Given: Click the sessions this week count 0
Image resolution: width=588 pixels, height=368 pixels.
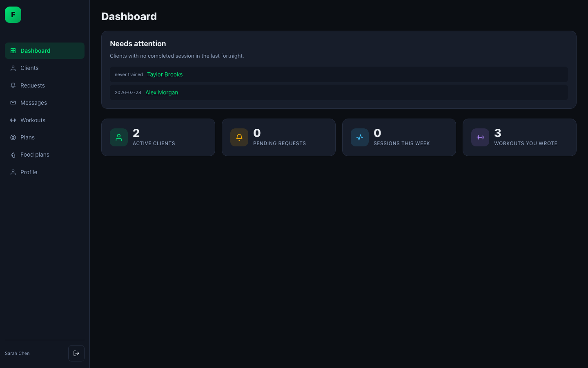Looking at the screenshot, I should pyautogui.click(x=377, y=133).
